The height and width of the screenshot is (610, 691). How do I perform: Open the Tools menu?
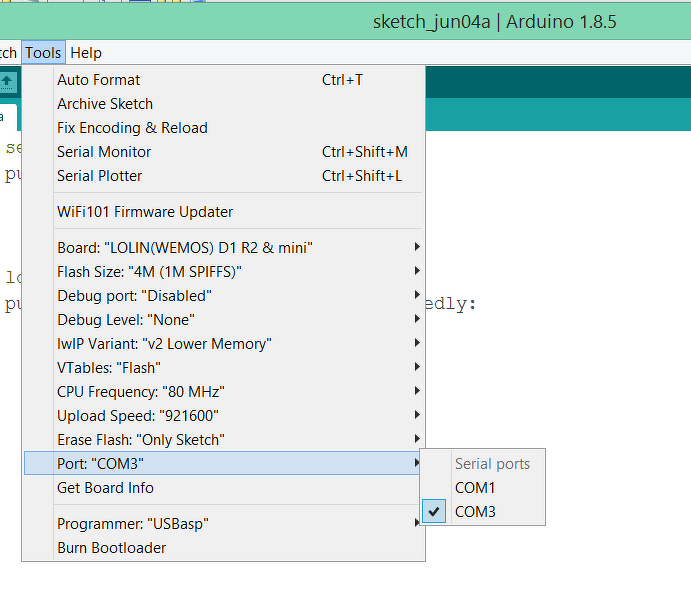(x=43, y=53)
